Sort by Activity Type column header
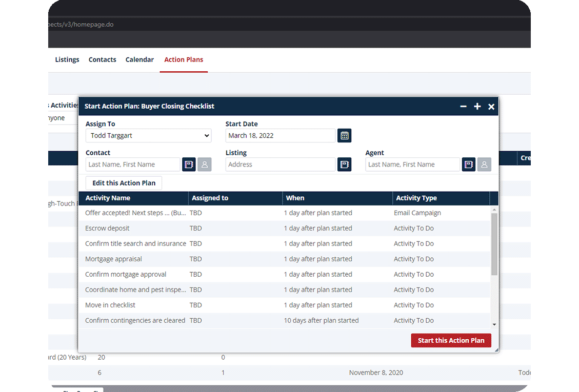Viewport: 579px width, 392px height. tap(441, 198)
